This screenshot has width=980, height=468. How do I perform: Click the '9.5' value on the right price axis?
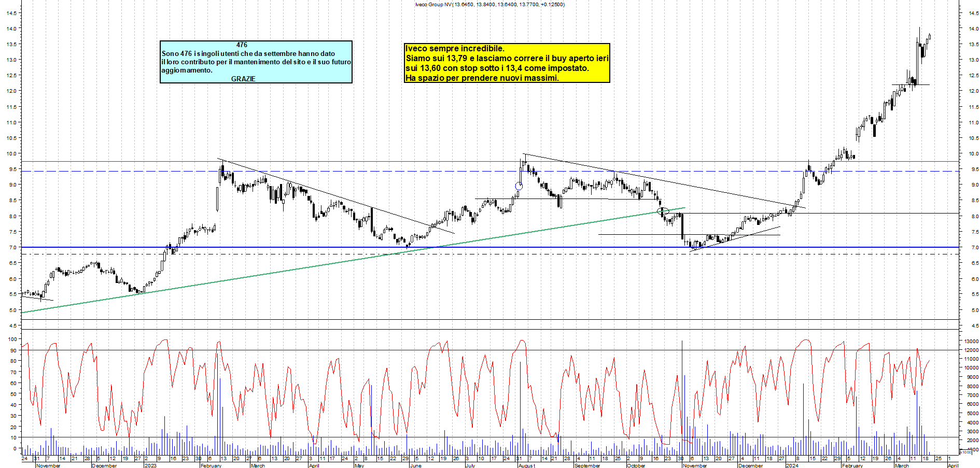(x=975, y=169)
